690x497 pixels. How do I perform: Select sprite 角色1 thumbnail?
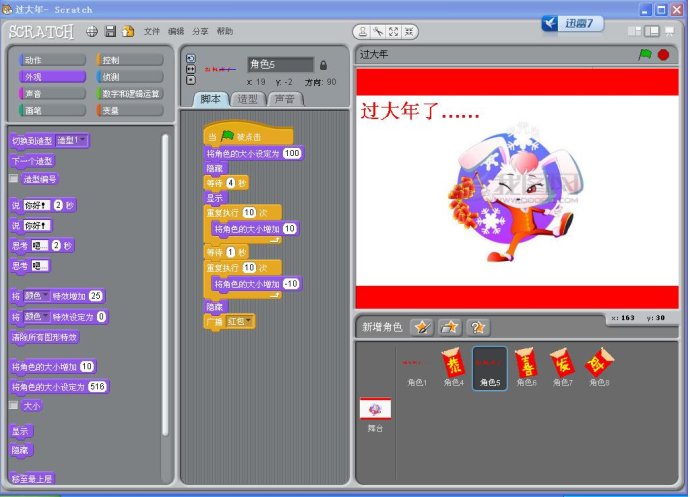pos(416,369)
